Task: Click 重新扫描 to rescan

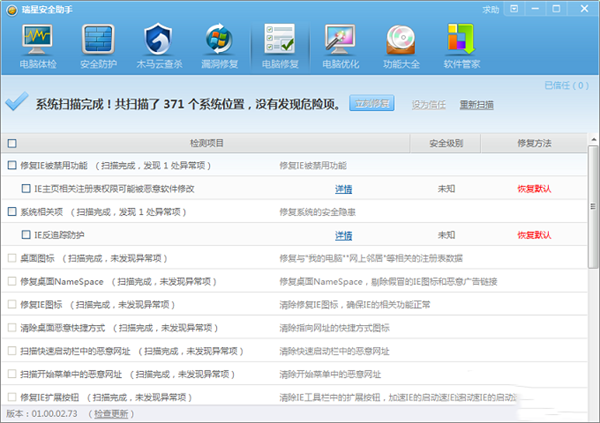Action: [x=476, y=105]
